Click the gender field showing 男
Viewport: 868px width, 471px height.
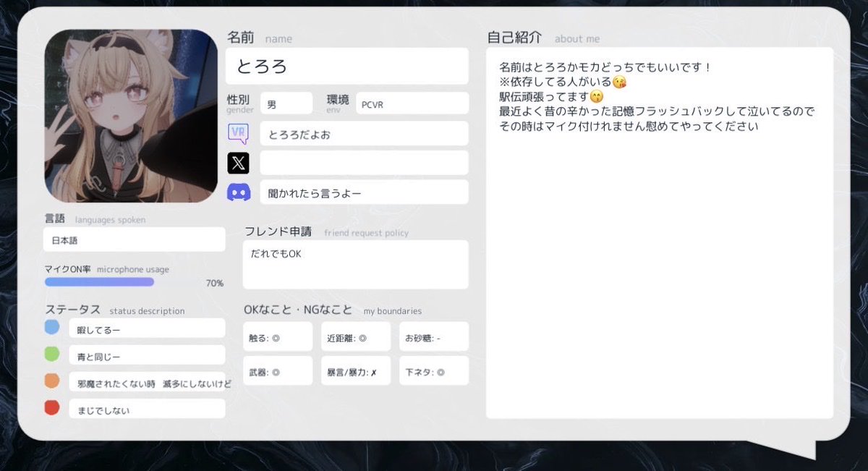tap(286, 103)
